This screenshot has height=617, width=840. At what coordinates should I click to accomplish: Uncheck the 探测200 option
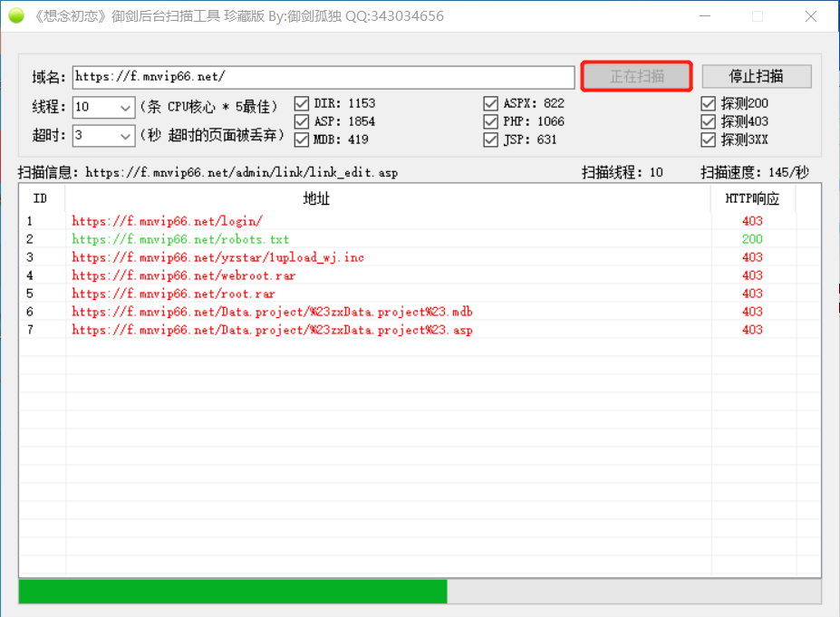(x=709, y=103)
